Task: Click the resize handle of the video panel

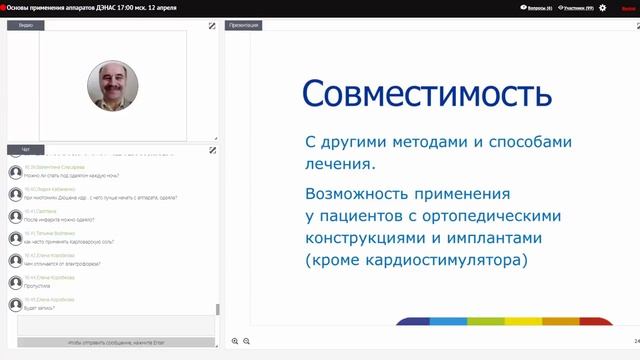Action: tap(216, 139)
